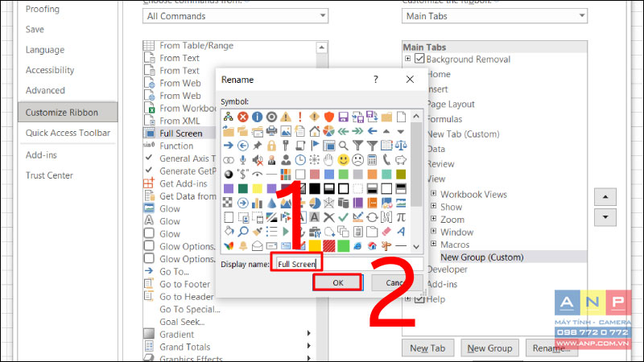This screenshot has width=644, height=362.
Task: Choose the printer symbol
Action: click(x=271, y=131)
